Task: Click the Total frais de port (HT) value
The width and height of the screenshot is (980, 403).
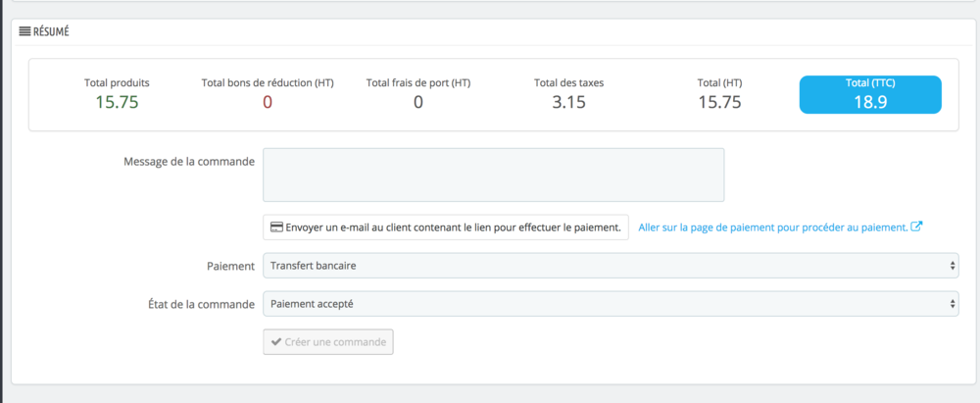Action: [x=417, y=102]
